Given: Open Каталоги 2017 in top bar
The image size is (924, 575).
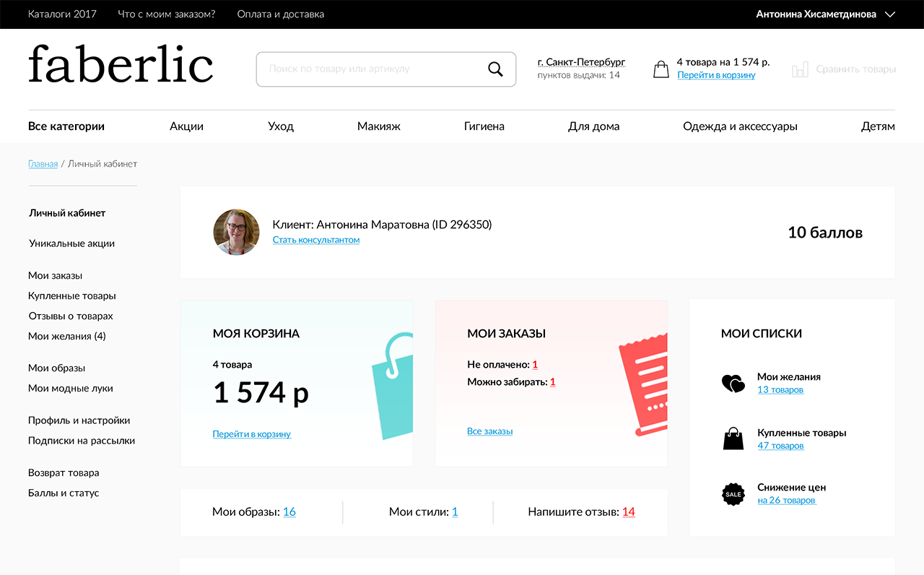Looking at the screenshot, I should pos(62,14).
